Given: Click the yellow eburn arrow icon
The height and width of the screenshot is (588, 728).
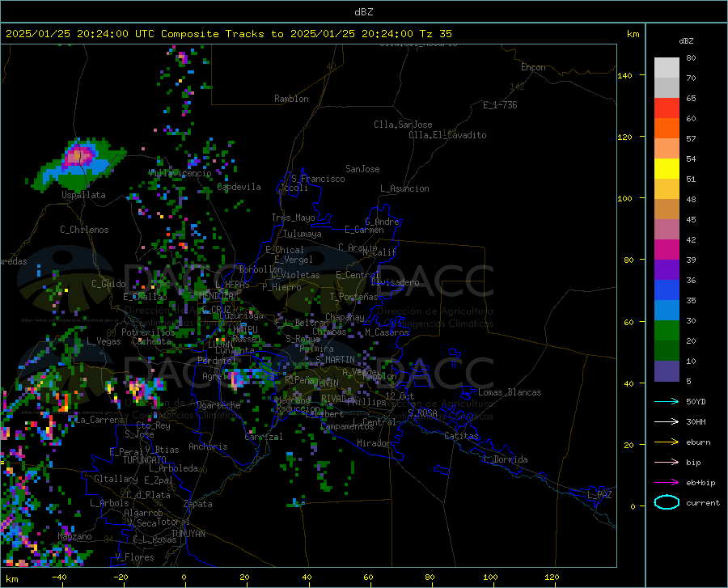Looking at the screenshot, I should pyautogui.click(x=667, y=442).
